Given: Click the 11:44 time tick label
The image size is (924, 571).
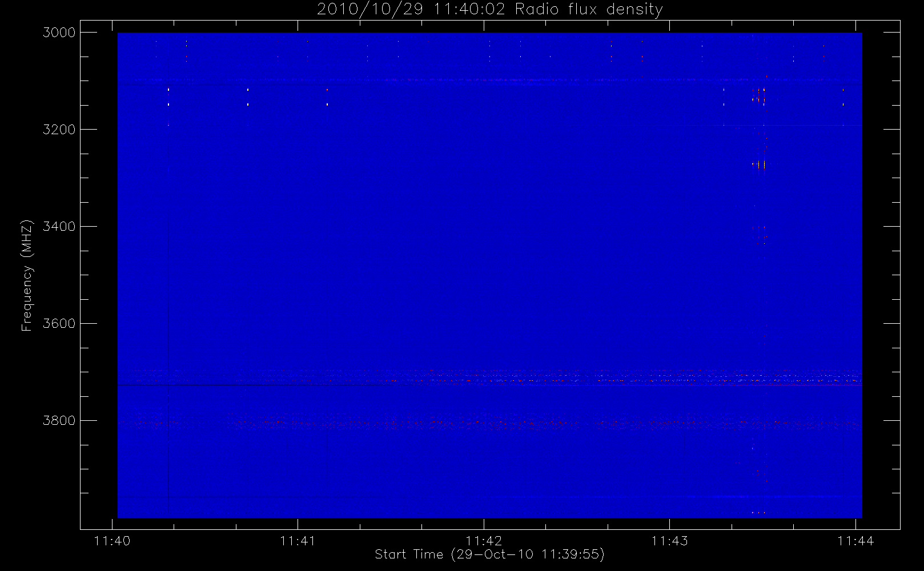Looking at the screenshot, I should click(x=855, y=541).
